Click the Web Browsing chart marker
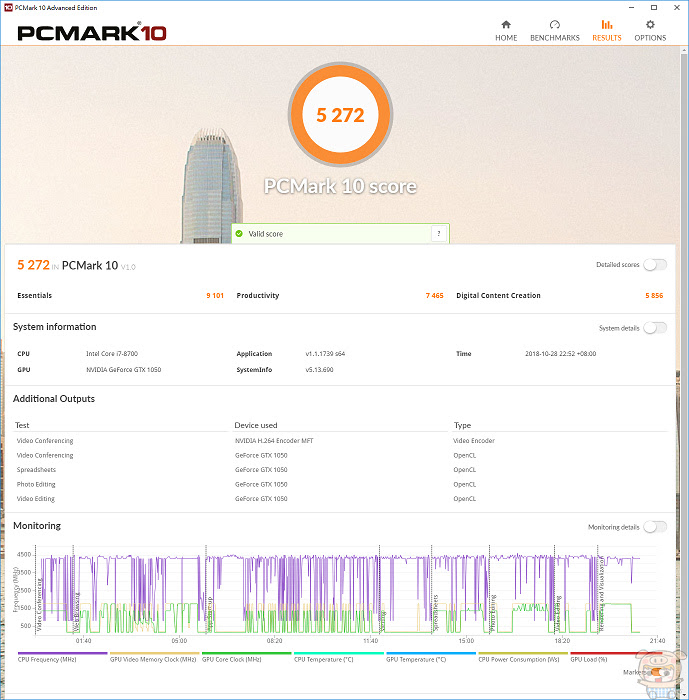The width and height of the screenshot is (689, 700). point(77,612)
